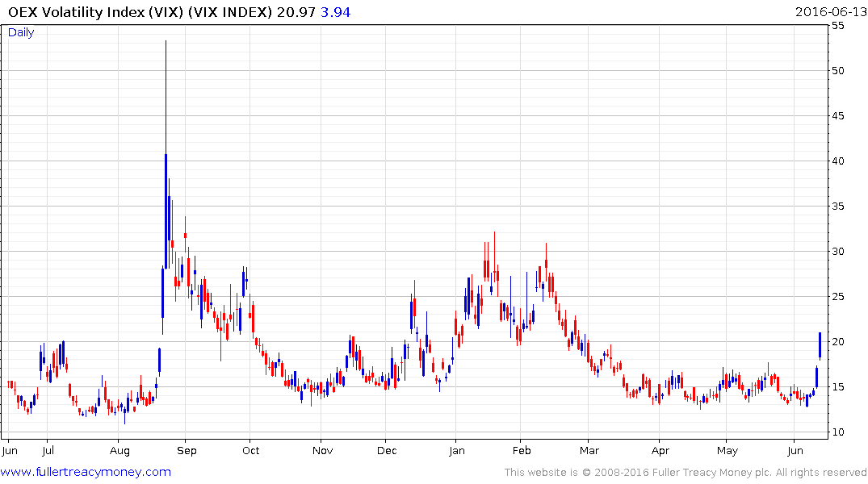
Task: Click the 'Apr' x-axis label
Action: [x=660, y=451]
